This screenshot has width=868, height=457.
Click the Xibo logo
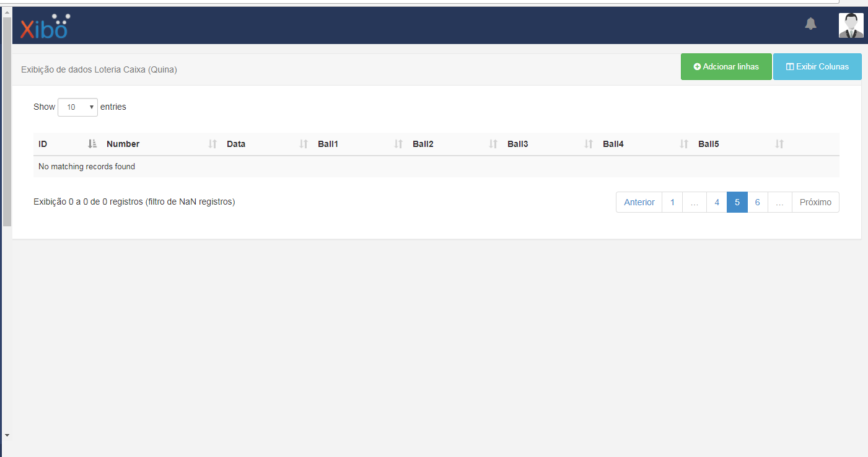tap(45, 26)
